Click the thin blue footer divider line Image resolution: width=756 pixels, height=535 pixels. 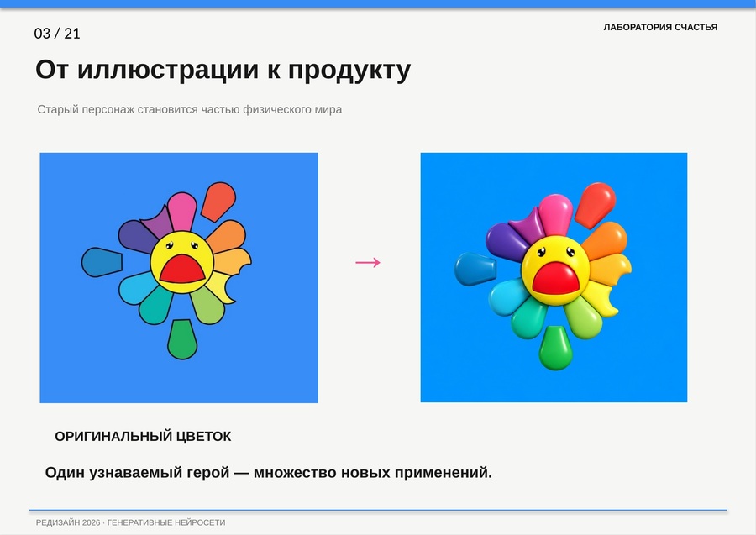click(x=378, y=510)
